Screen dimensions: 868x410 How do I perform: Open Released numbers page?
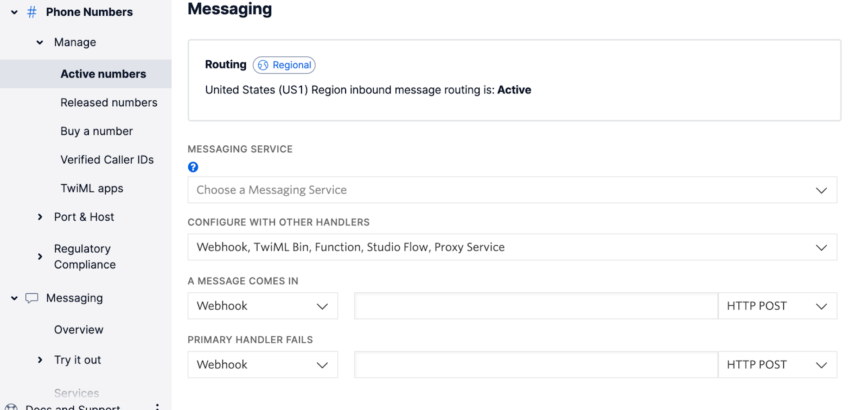coord(109,102)
